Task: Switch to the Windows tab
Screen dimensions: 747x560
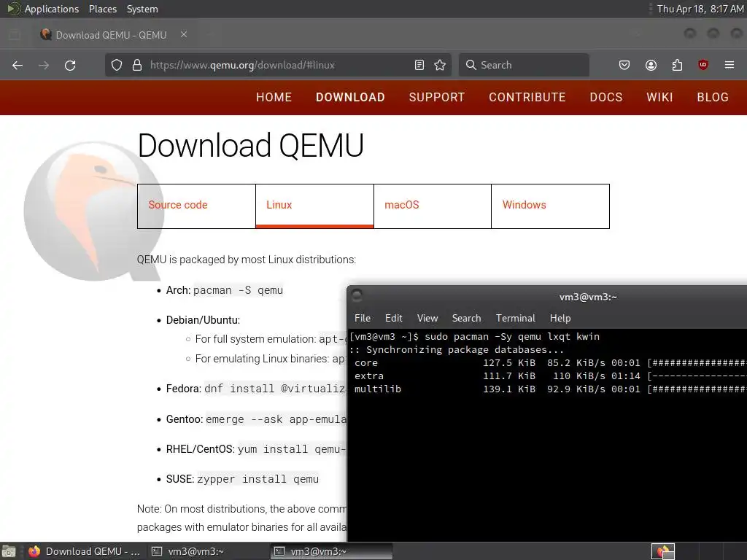Action: [550, 206]
